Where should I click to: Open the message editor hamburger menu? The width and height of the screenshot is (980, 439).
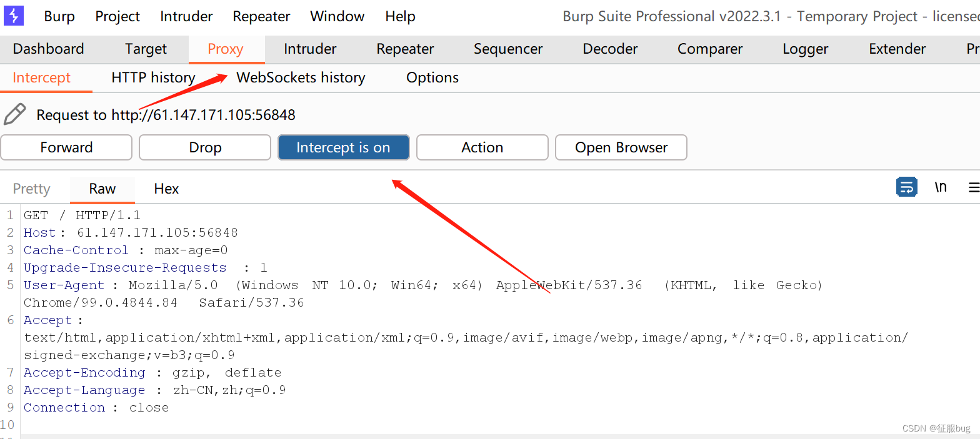point(974,187)
